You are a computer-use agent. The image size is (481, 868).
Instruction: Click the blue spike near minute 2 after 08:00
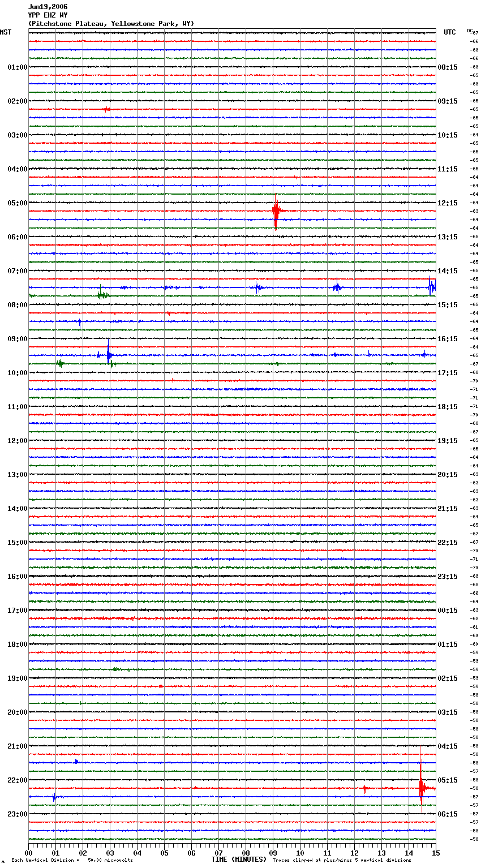click(80, 323)
